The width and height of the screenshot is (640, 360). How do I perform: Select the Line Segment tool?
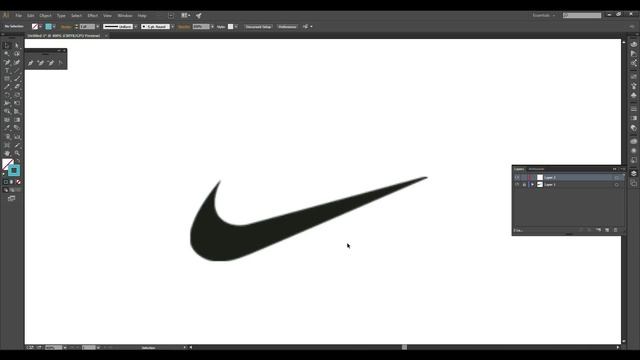pyautogui.click(x=17, y=70)
